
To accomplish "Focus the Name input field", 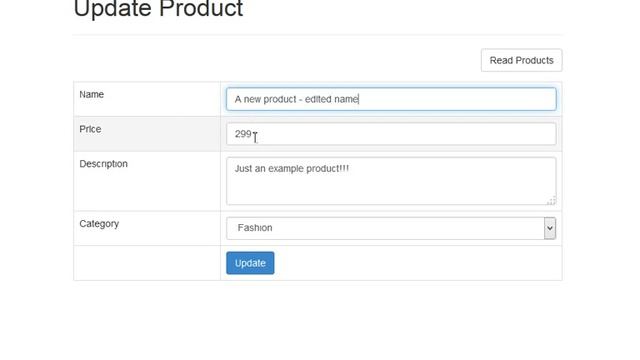I will 391,99.
